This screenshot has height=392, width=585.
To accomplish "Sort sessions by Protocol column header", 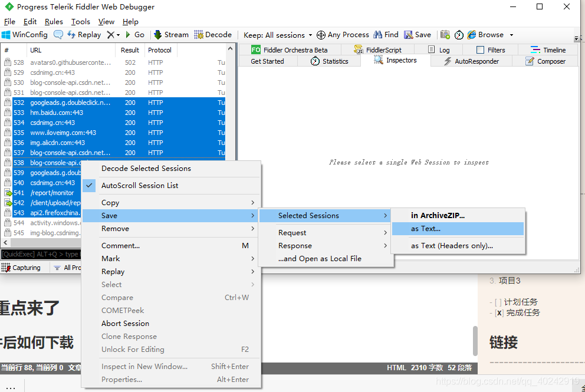I will [160, 50].
